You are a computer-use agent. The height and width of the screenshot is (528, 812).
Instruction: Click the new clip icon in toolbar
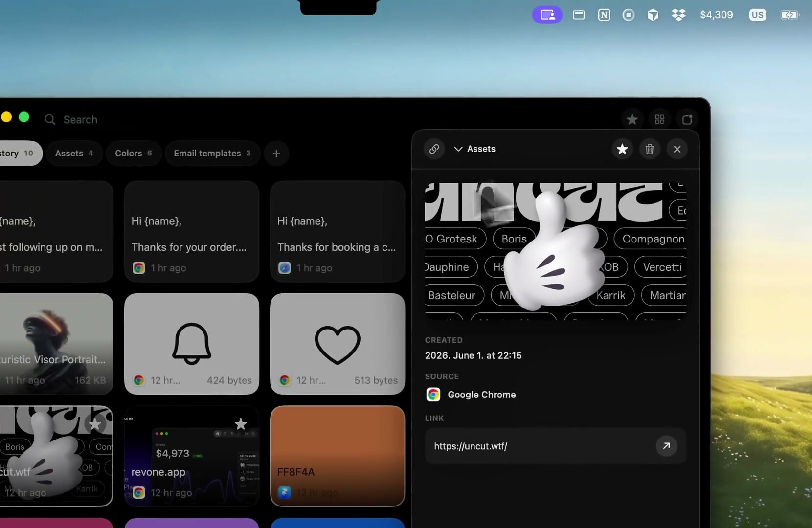click(x=687, y=119)
